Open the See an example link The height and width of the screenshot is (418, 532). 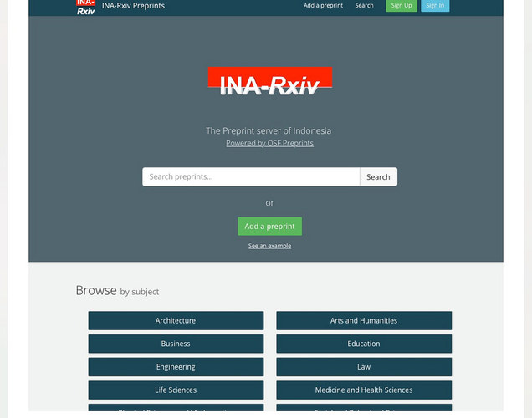(x=269, y=246)
